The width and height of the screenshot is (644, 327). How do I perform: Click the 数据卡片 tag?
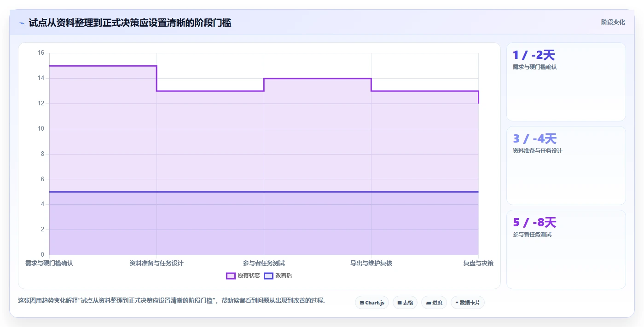coord(468,303)
